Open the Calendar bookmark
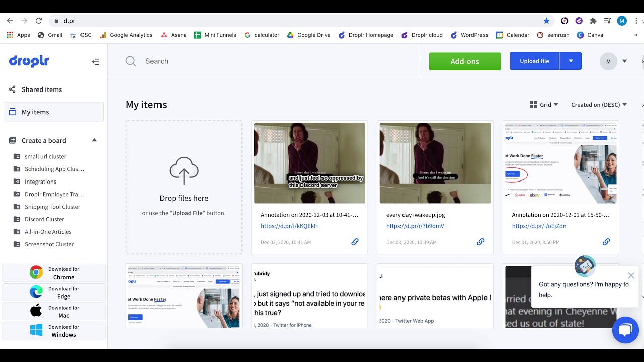 click(513, 35)
